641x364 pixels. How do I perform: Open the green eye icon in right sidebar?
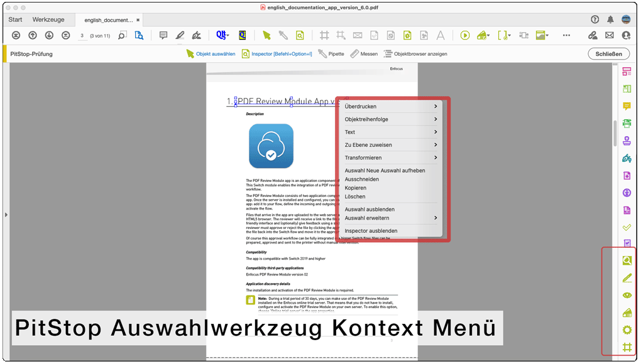point(627,295)
